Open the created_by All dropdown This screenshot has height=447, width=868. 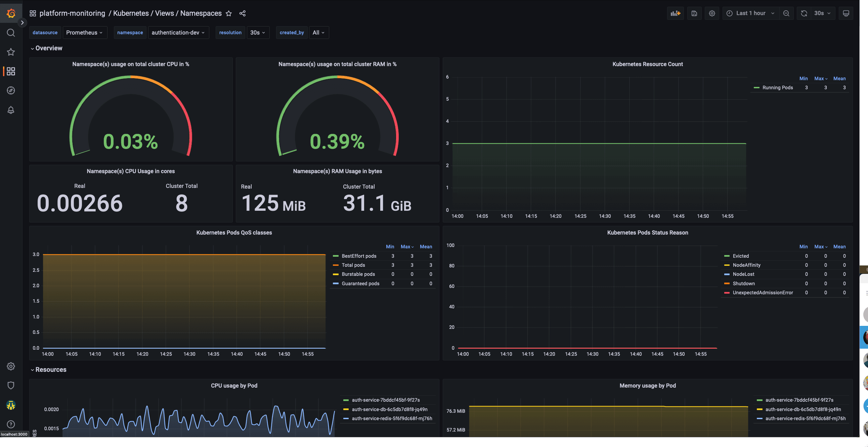[x=318, y=33]
